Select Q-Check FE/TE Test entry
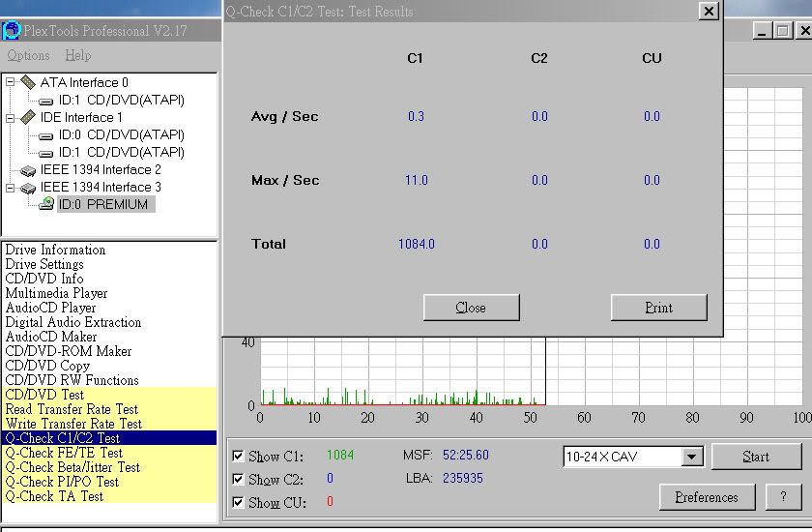The image size is (812, 532). coord(109,453)
